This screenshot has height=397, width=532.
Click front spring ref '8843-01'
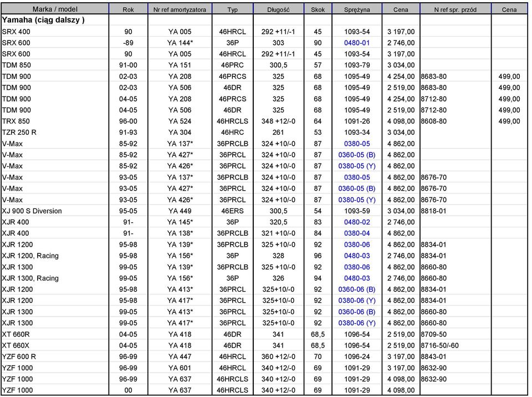point(433,357)
